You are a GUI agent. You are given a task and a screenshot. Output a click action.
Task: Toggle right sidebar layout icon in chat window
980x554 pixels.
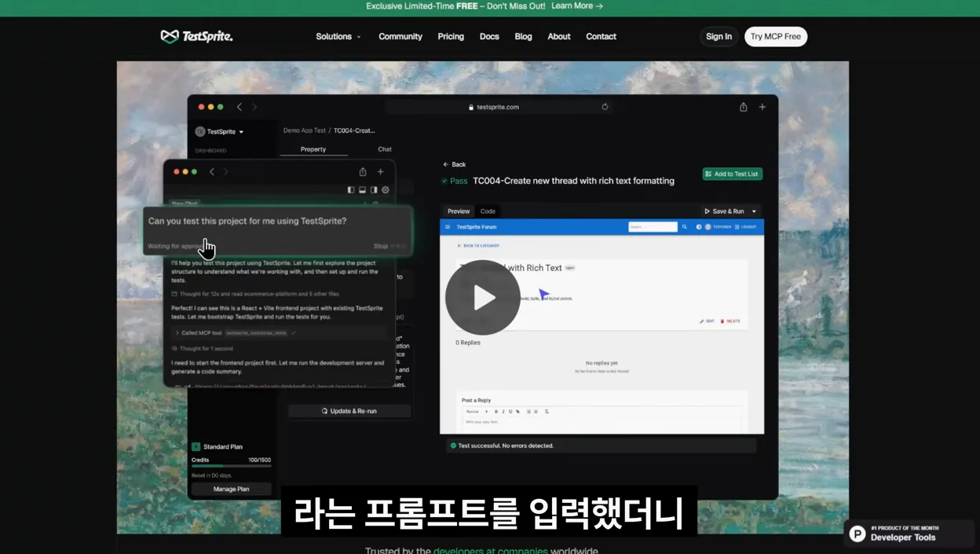tap(374, 189)
